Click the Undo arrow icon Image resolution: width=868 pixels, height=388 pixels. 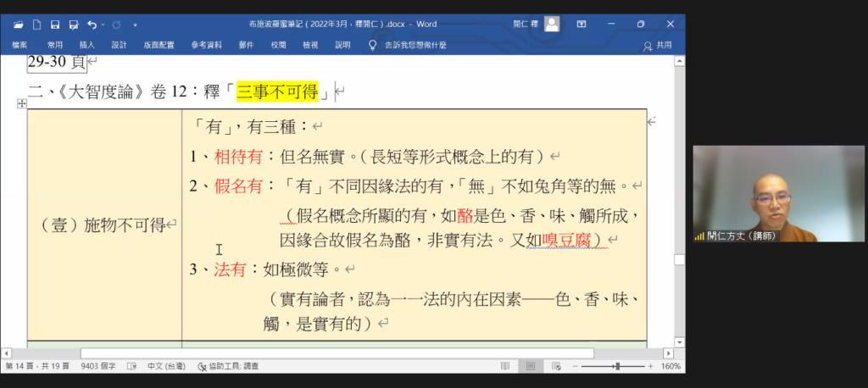pyautogui.click(x=91, y=25)
